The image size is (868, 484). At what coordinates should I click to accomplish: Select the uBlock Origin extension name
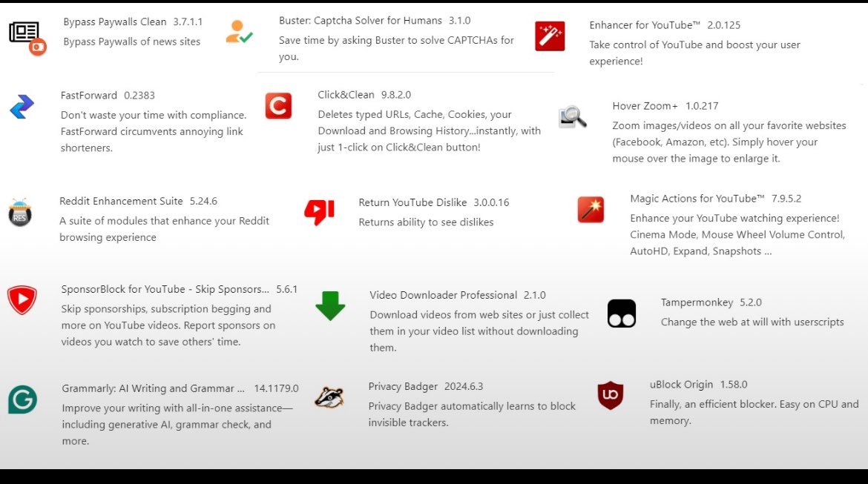(682, 385)
